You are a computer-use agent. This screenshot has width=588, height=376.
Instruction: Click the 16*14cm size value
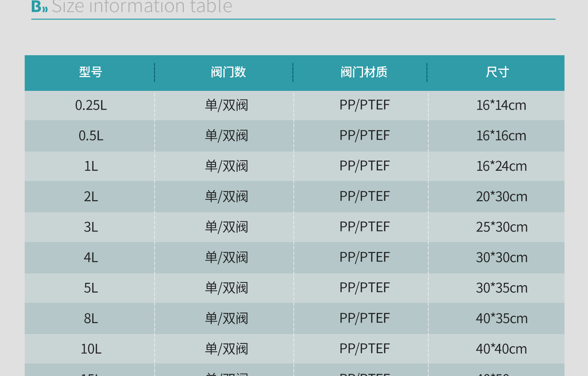pos(501,105)
